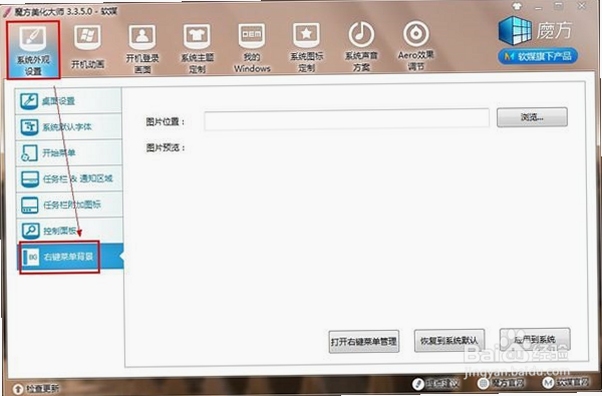The width and height of the screenshot is (602, 396).
Task: Select 右键菜单背景 in the sidebar
Action: [x=70, y=256]
